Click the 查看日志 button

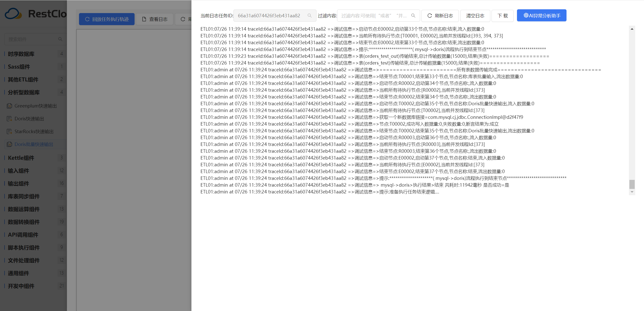(x=154, y=19)
